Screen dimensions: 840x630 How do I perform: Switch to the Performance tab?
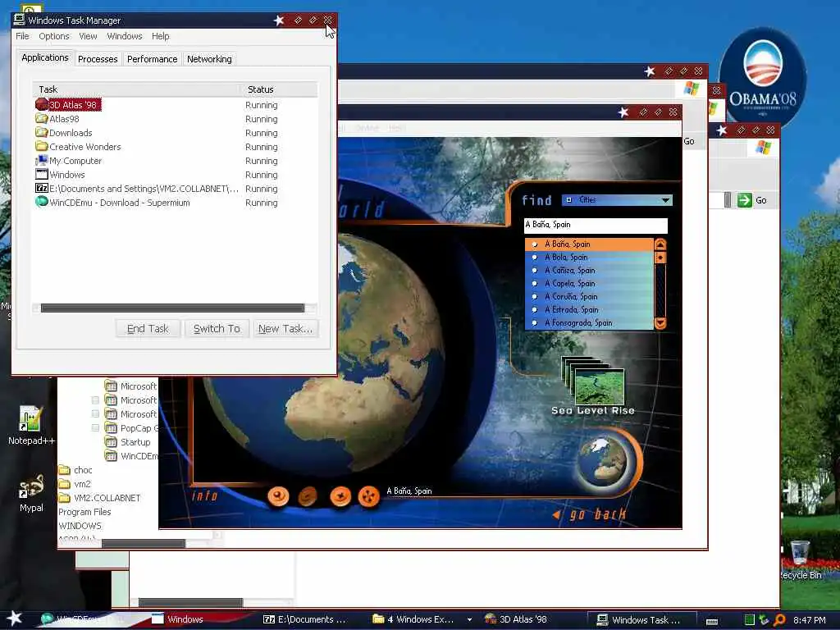[152, 59]
